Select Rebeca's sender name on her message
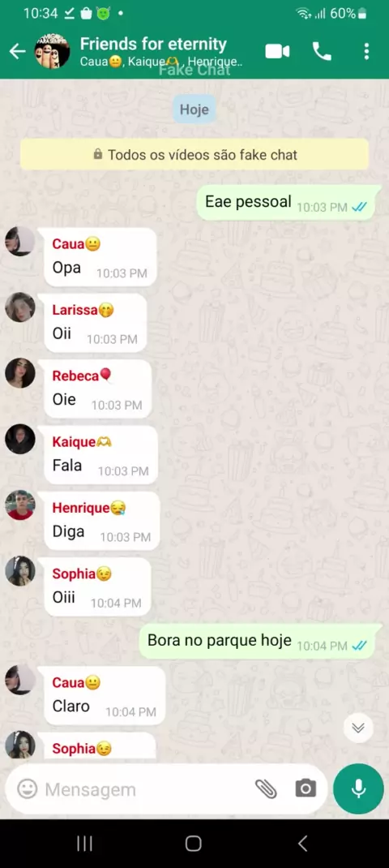This screenshot has height=868, width=389. tap(75, 376)
